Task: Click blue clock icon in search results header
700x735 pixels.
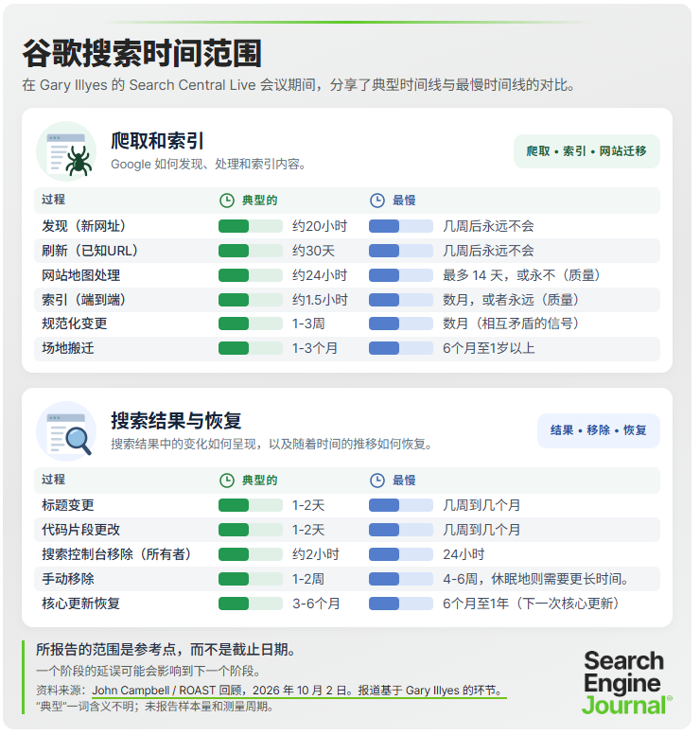Action: pyautogui.click(x=377, y=481)
